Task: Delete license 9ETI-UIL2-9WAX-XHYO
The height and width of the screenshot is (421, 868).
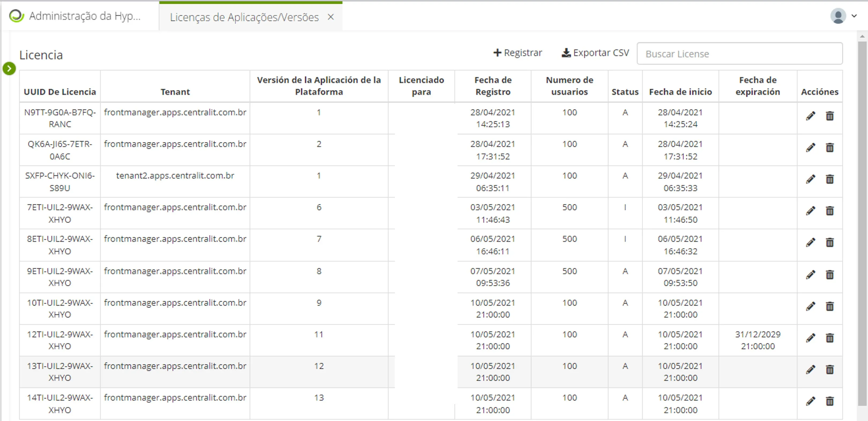Action: pos(830,275)
